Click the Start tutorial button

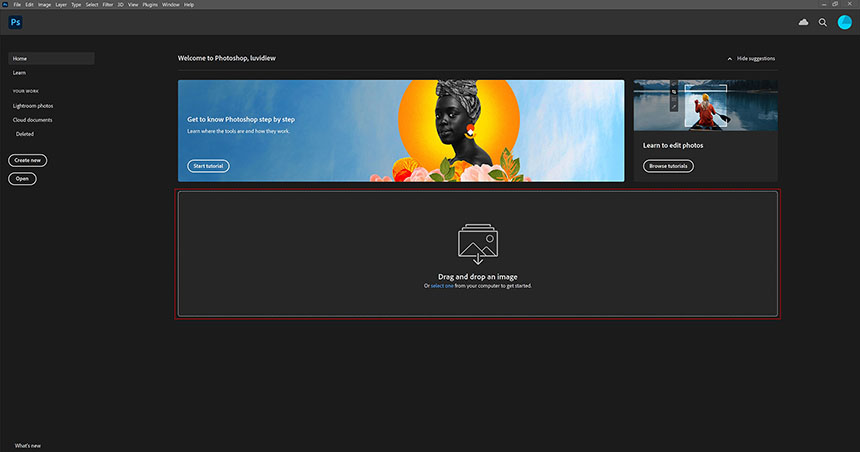pyautogui.click(x=208, y=166)
